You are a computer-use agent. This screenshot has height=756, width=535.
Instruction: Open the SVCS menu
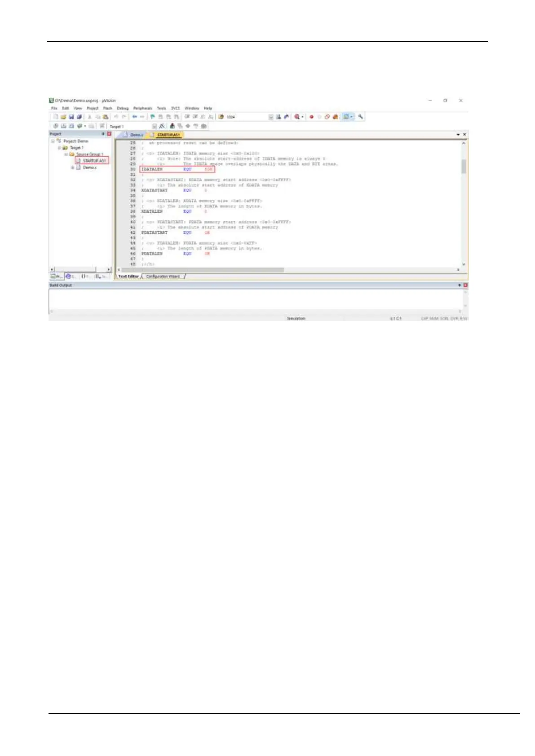(176, 108)
